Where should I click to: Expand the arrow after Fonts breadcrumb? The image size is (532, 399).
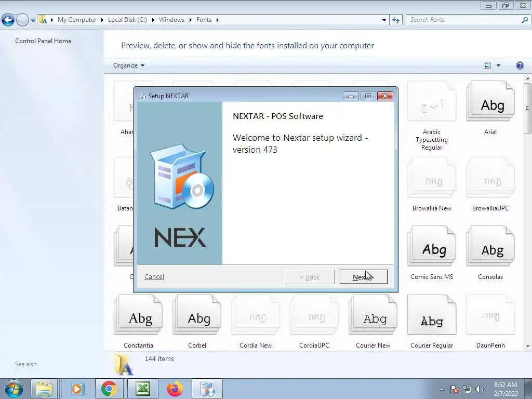218,20
